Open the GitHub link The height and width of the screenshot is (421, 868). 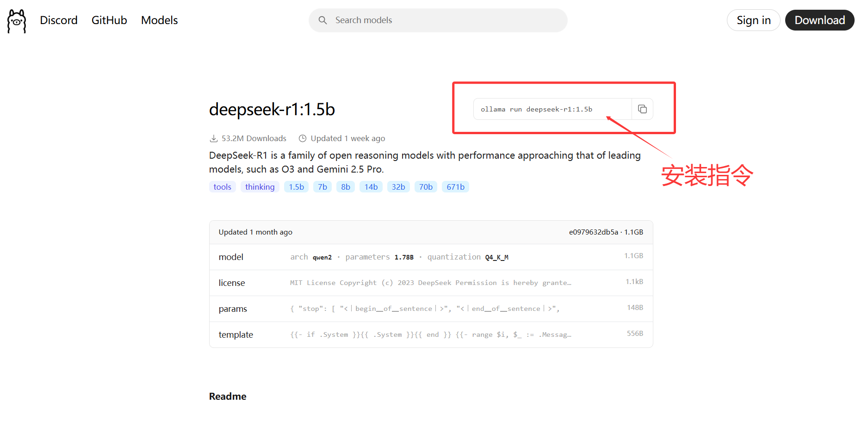(x=109, y=20)
